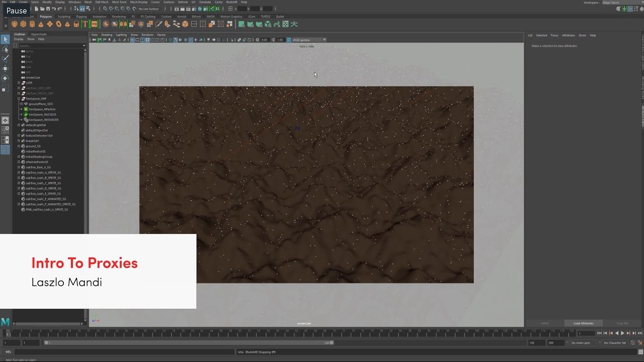Image resolution: width=644 pixels, height=362 pixels.
Task: Play animation forwards
Action: 622,333
